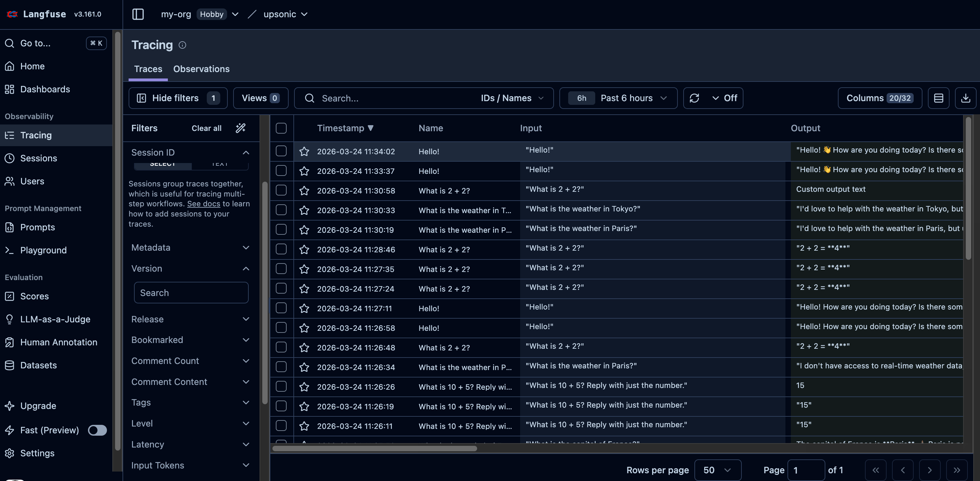The image size is (980, 481).
Task: Open the Views button
Action: pos(261,98)
